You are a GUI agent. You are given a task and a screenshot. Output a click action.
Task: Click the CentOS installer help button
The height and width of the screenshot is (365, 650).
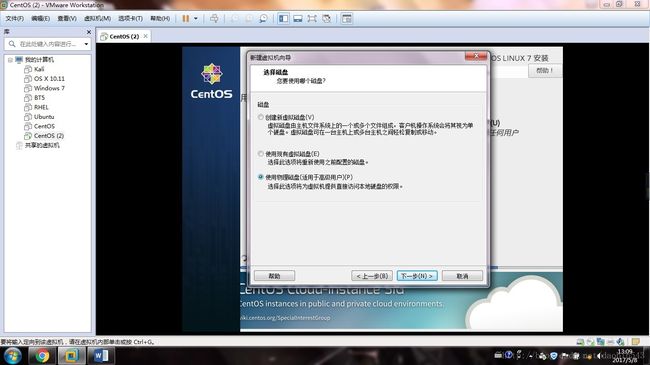click(545, 71)
